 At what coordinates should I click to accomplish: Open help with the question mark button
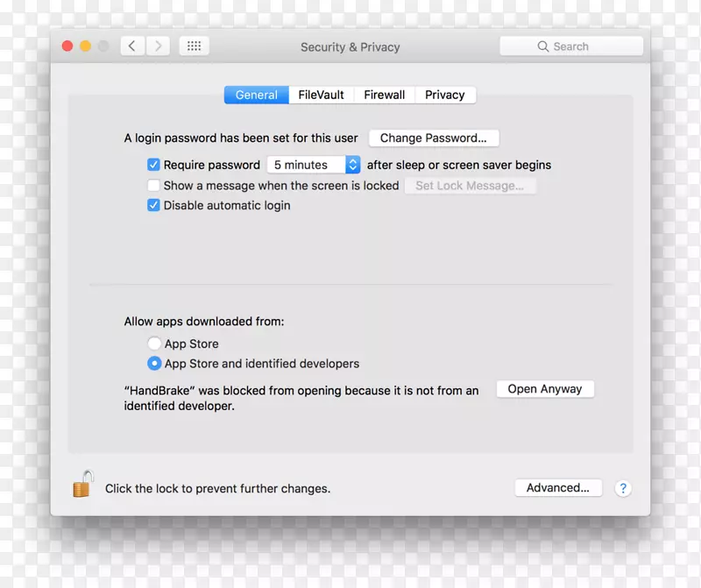pyautogui.click(x=623, y=488)
